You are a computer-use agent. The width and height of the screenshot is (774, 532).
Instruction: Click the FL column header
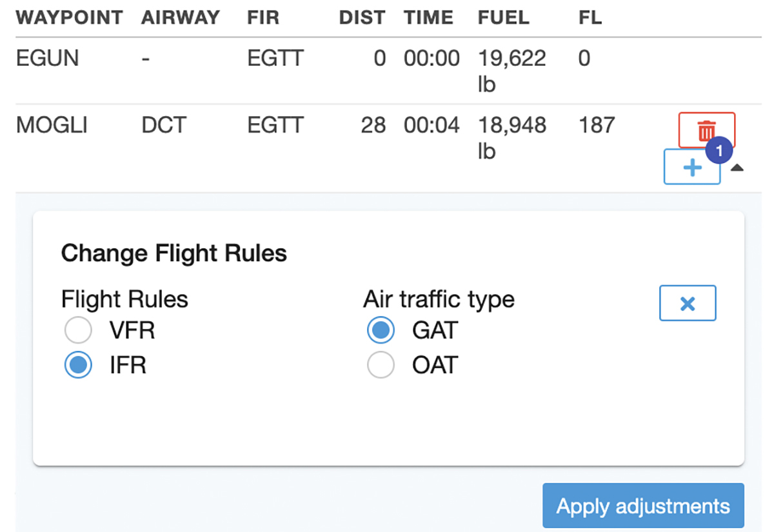point(590,18)
